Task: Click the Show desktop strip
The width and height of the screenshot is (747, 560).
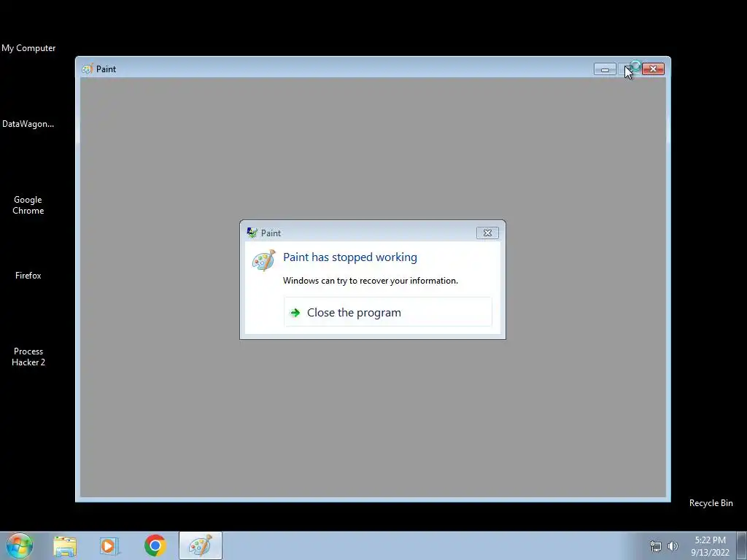Action: (x=742, y=545)
